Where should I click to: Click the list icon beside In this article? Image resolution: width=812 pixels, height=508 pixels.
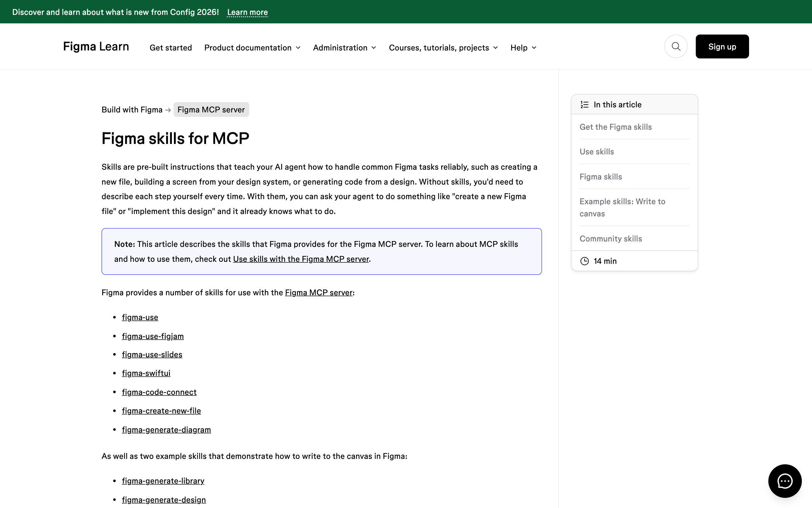(584, 105)
